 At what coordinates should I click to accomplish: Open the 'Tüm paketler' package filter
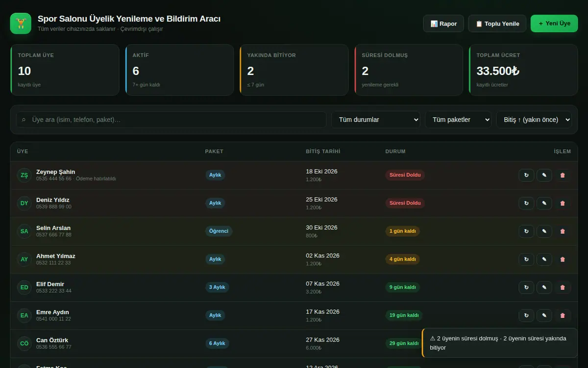458,120
